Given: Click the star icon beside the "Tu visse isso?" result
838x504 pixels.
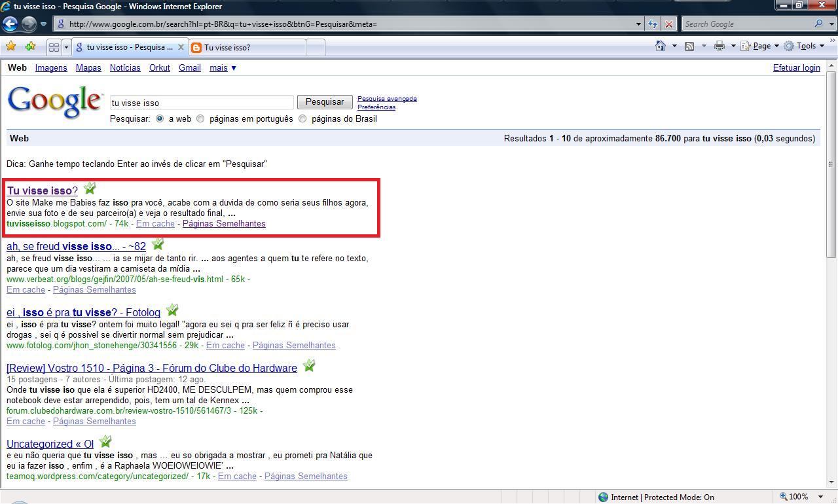Looking at the screenshot, I should pyautogui.click(x=90, y=189).
